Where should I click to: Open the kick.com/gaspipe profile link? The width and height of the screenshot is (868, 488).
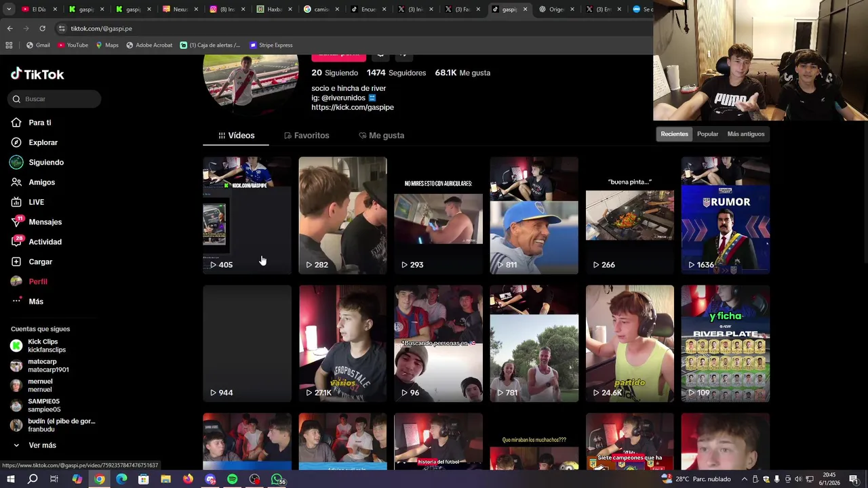click(x=352, y=107)
